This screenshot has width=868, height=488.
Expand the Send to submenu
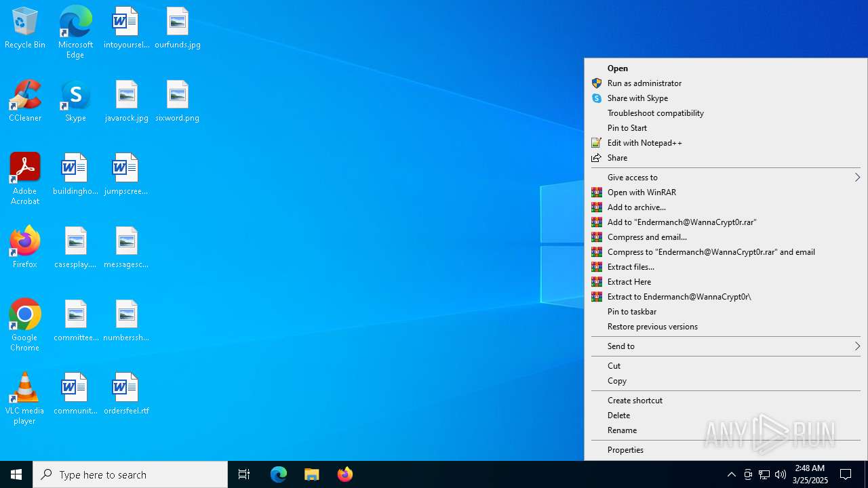(726, 346)
